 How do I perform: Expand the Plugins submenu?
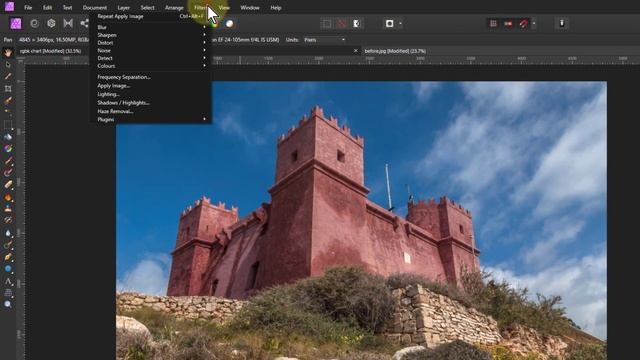pos(151,120)
